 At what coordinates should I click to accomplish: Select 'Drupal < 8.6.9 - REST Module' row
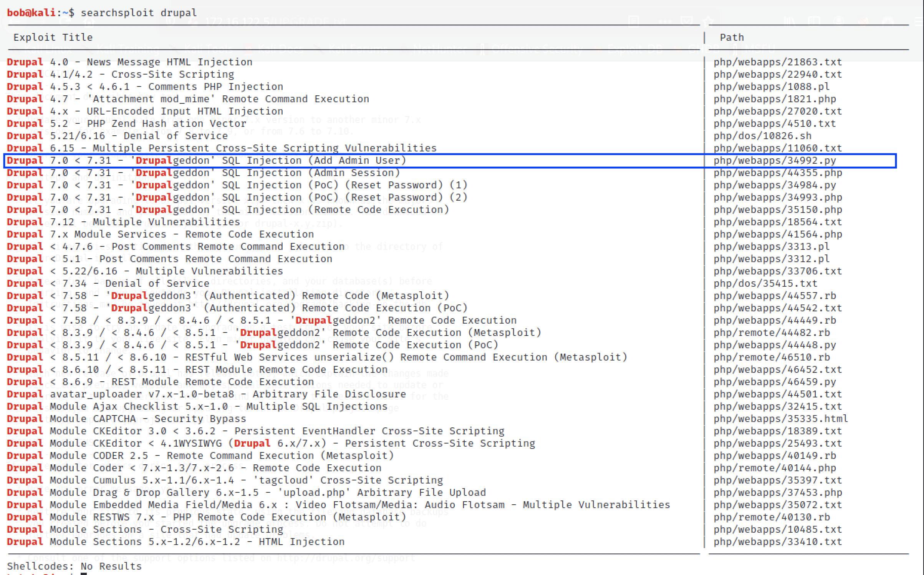pos(161,382)
